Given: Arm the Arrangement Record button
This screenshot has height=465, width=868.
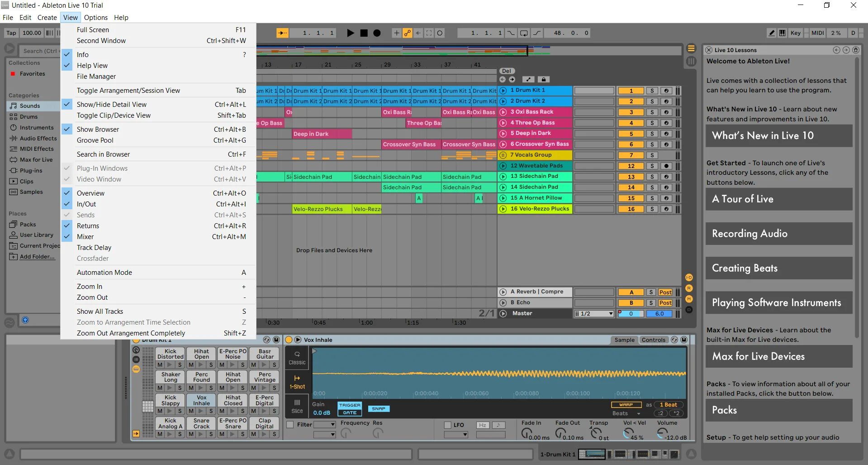Looking at the screenshot, I should [x=377, y=33].
